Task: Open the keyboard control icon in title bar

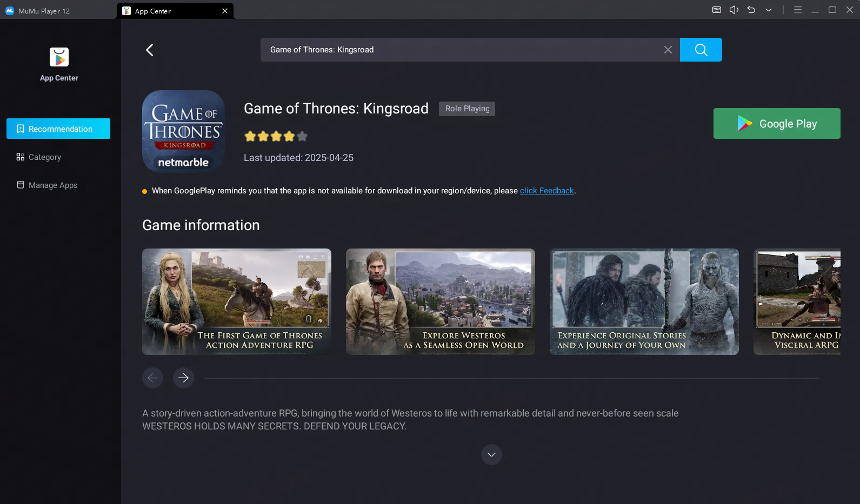Action: 717,10
